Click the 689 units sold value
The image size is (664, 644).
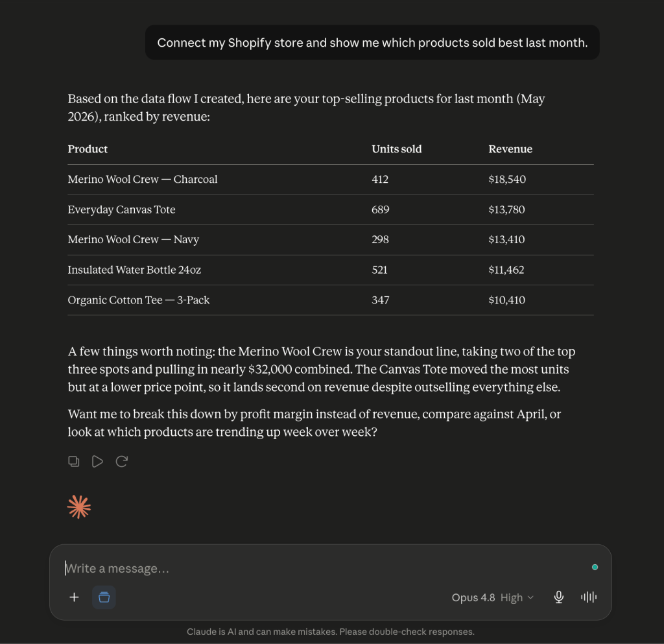(380, 209)
